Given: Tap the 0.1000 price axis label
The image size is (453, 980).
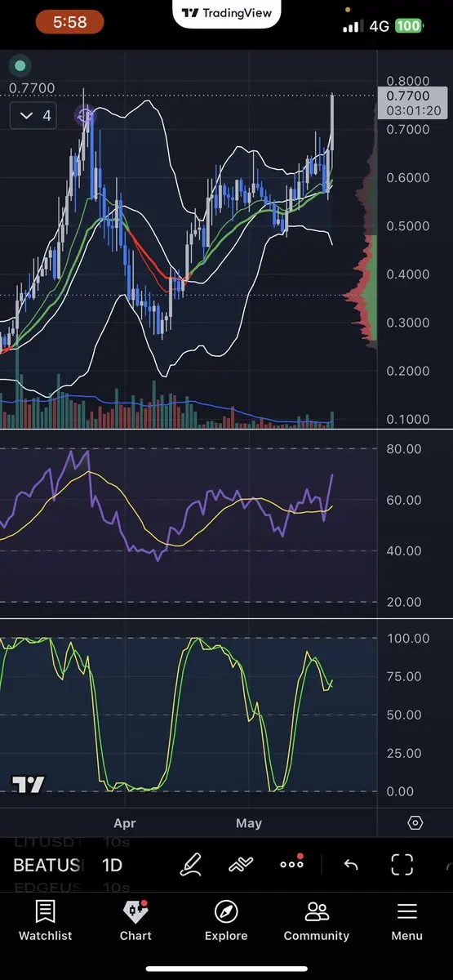Looking at the screenshot, I should click(407, 419).
